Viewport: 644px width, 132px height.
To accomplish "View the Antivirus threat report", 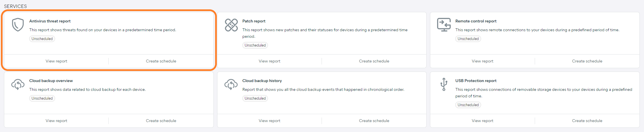I will tap(56, 61).
